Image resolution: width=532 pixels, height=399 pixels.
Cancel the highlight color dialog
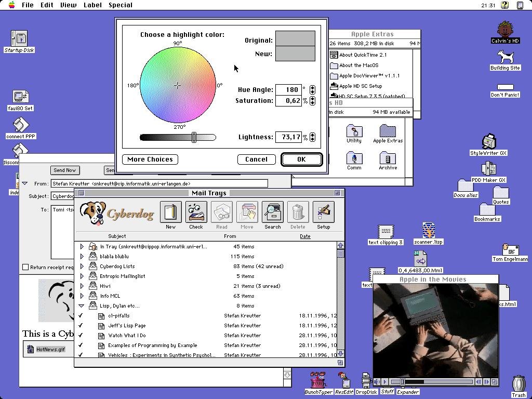(257, 159)
